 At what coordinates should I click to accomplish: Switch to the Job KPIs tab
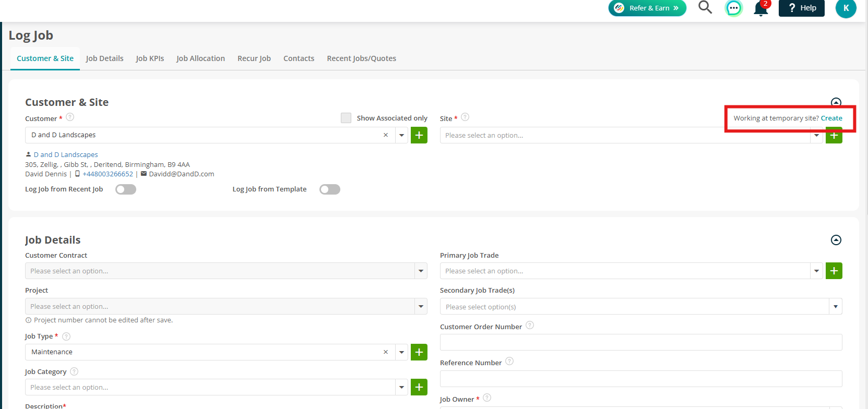click(150, 58)
